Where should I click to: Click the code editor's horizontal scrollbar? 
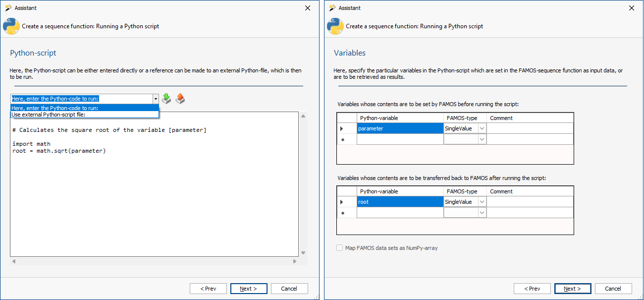coord(154,261)
